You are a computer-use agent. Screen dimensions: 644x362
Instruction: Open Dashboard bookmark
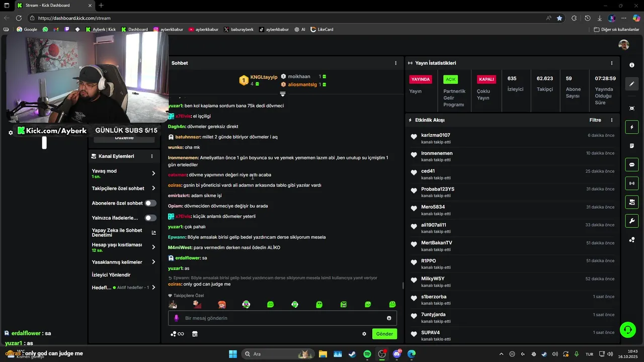tap(134, 29)
